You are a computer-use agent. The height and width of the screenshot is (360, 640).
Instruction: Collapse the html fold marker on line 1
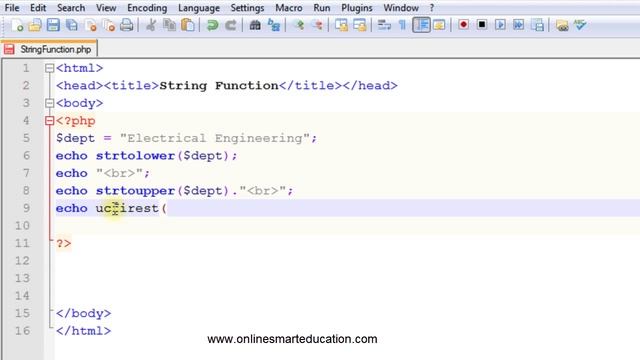point(49,68)
